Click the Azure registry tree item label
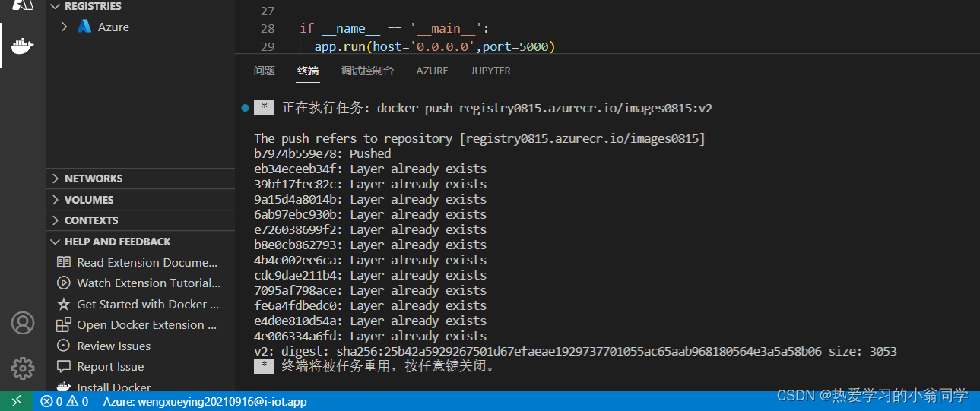980x411 pixels. point(113,27)
